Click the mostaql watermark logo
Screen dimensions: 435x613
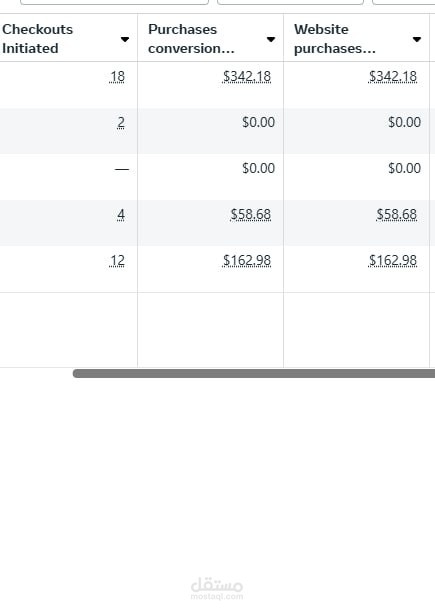click(x=217, y=588)
